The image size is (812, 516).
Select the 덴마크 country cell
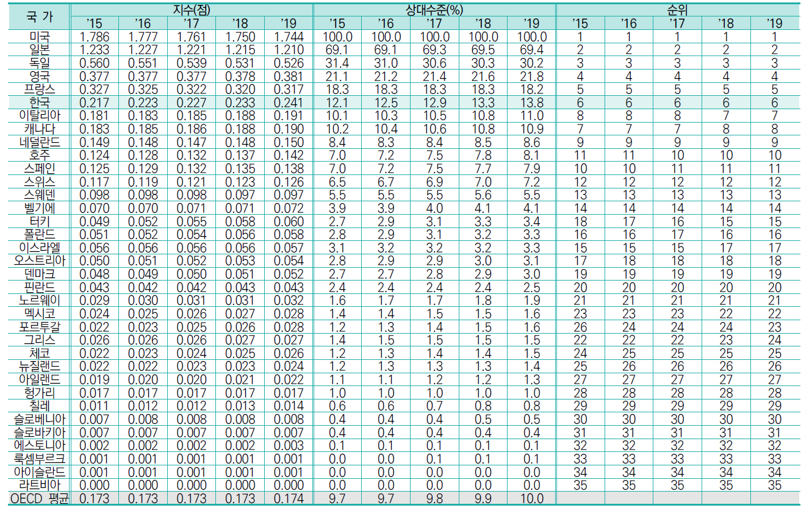click(39, 274)
